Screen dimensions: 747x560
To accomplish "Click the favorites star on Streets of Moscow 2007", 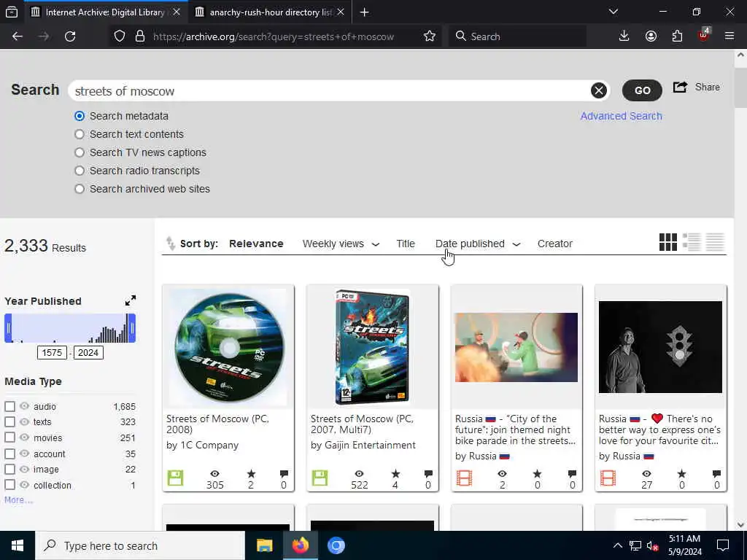I will tap(395, 474).
